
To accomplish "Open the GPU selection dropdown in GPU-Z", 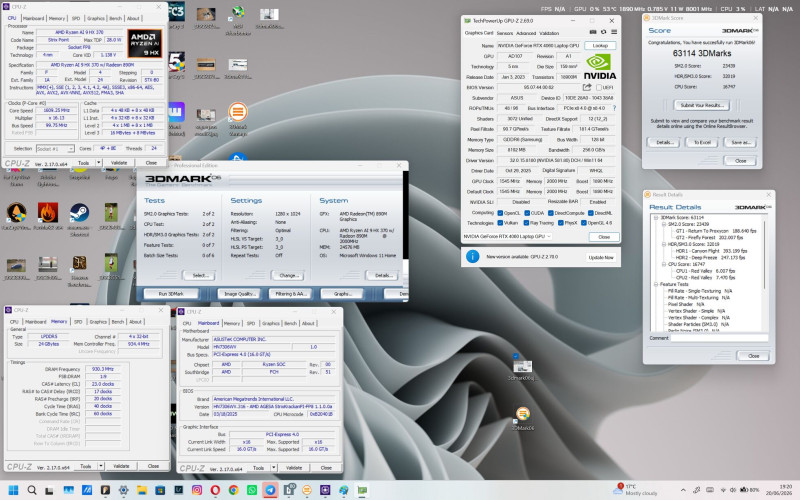I will click(507, 237).
